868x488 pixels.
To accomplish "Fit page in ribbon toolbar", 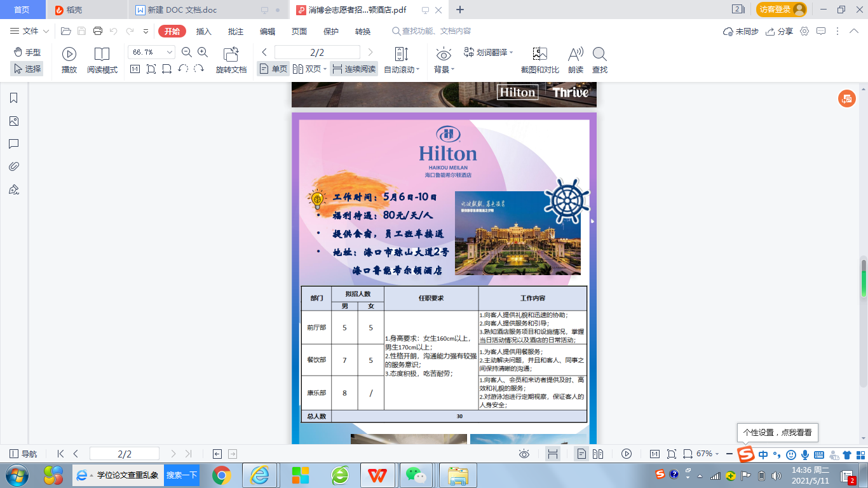I will pyautogui.click(x=151, y=69).
